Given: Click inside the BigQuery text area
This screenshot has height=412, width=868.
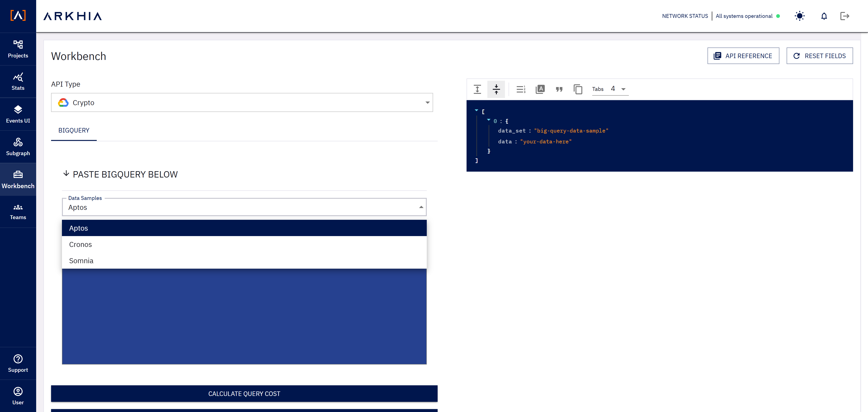Looking at the screenshot, I should click(244, 316).
